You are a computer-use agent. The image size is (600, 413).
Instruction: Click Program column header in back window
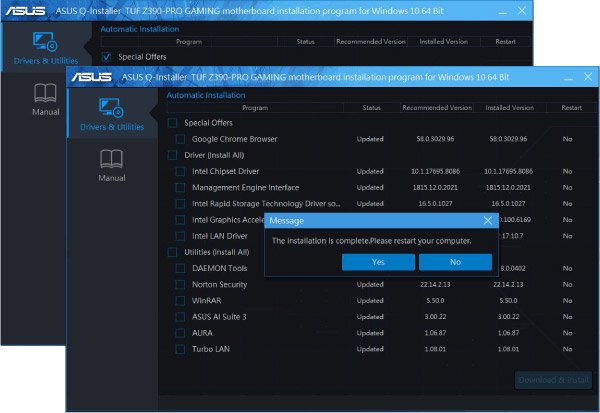[x=189, y=42]
